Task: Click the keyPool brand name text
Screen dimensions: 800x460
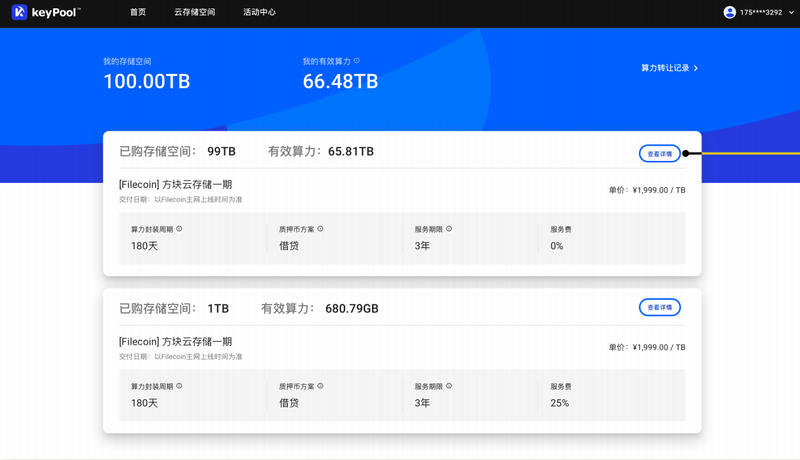Action: pyautogui.click(x=56, y=12)
